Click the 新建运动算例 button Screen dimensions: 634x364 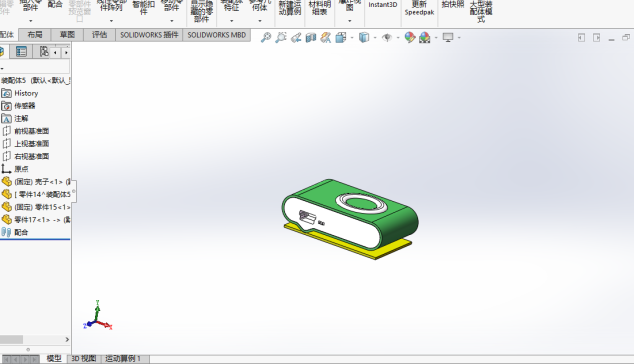tap(290, 7)
